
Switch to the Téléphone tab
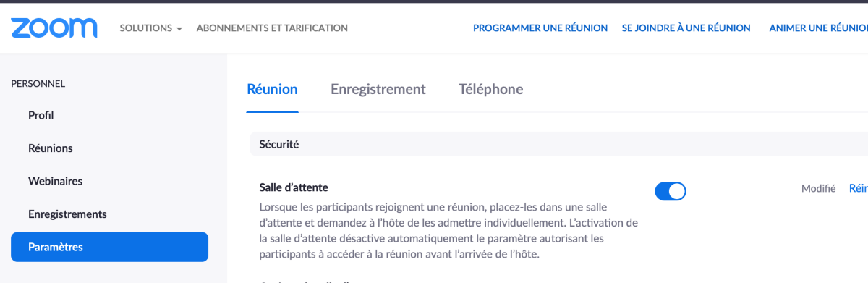point(491,90)
